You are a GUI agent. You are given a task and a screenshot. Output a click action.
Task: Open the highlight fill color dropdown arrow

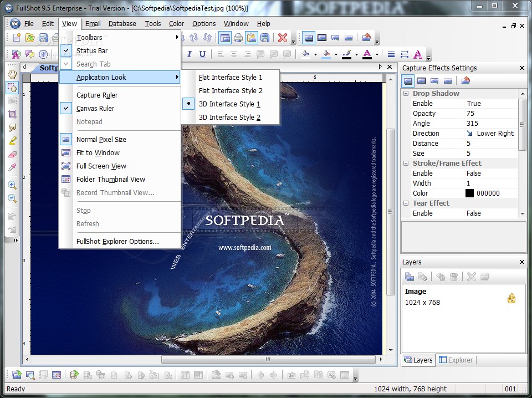point(336,54)
